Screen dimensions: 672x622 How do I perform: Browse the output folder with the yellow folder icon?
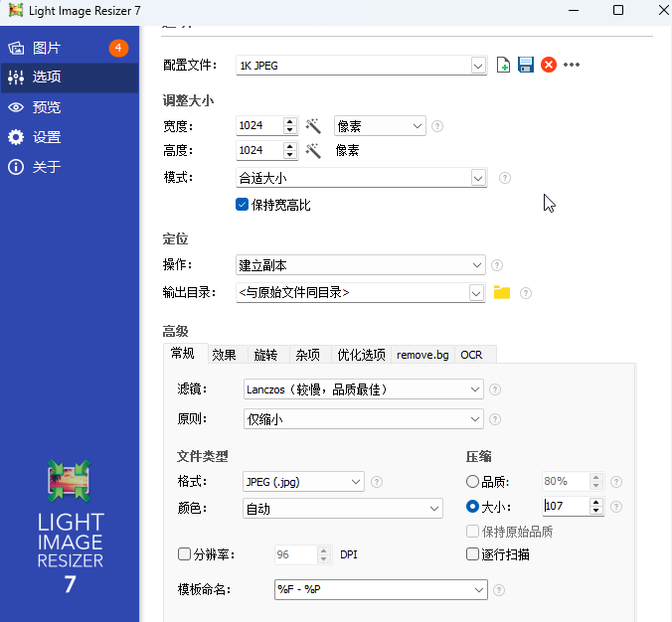(x=502, y=292)
